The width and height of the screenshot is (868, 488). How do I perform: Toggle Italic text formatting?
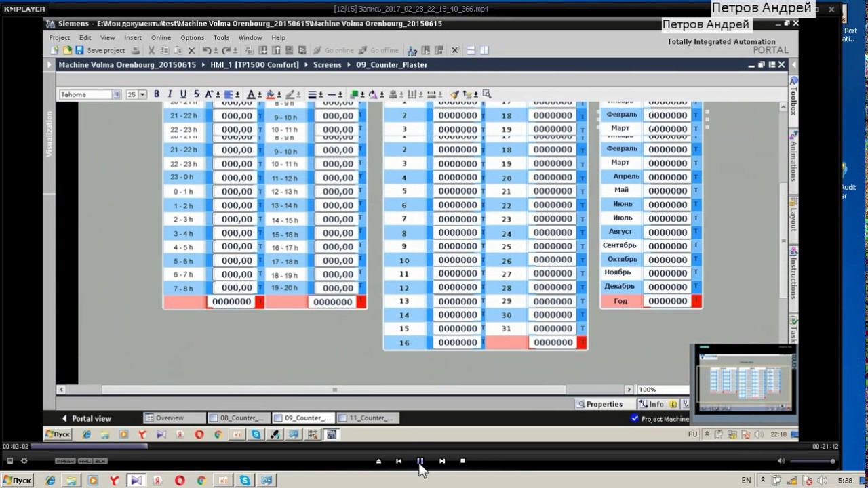coord(170,94)
